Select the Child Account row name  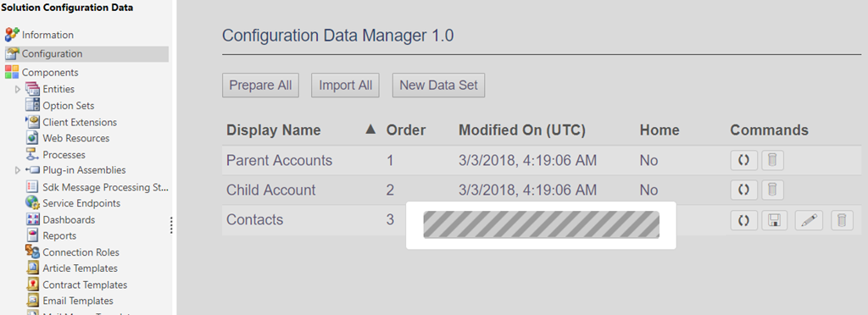[x=270, y=191]
